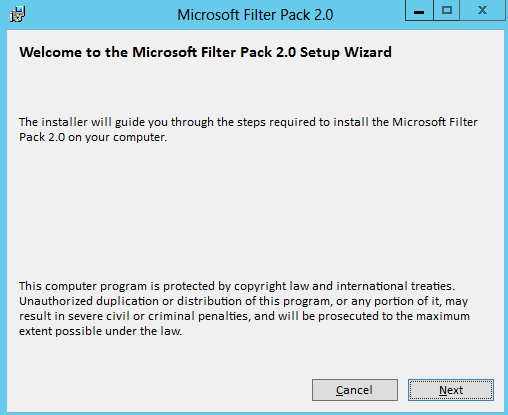Click the text 'extent possible under the law.'
The height and width of the screenshot is (415, 508).
click(101, 331)
